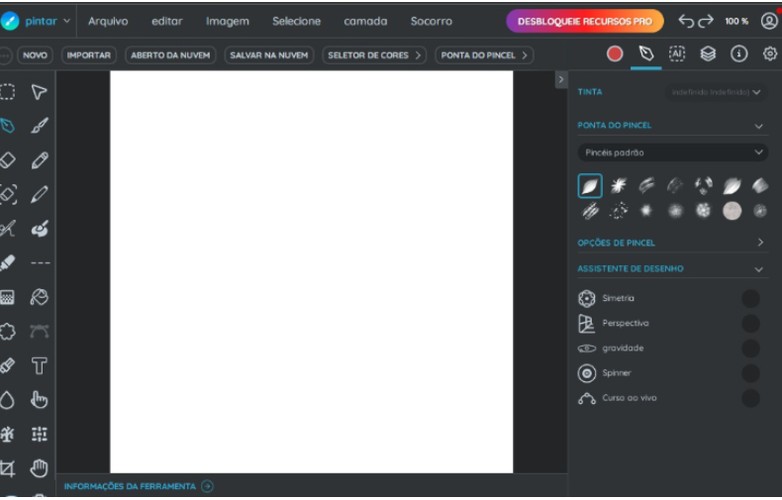Click the 100 % zoom value
This screenshot has height=500, width=782.
pyautogui.click(x=737, y=21)
